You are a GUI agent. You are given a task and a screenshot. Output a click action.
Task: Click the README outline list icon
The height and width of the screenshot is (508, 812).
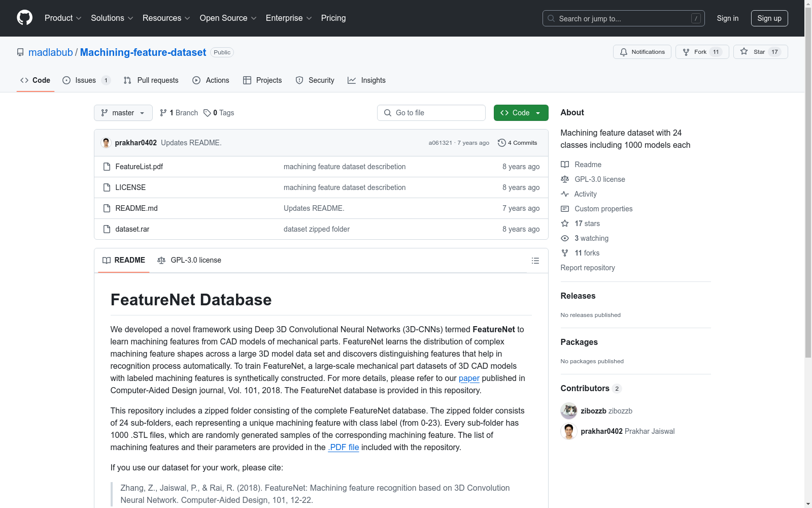click(x=535, y=261)
